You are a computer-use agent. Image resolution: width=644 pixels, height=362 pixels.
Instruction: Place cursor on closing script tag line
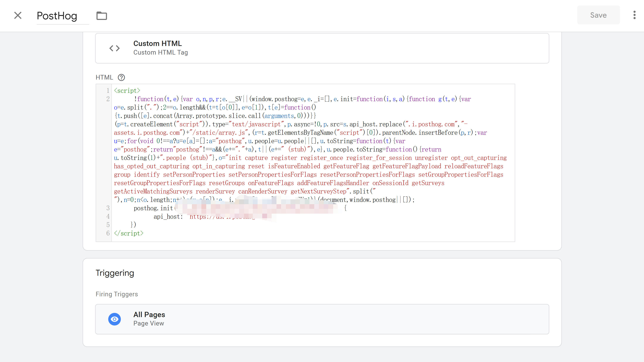pyautogui.click(x=129, y=233)
